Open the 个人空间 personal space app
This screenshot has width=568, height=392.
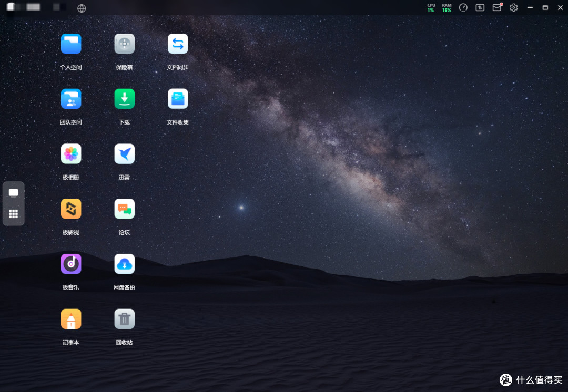(71, 44)
